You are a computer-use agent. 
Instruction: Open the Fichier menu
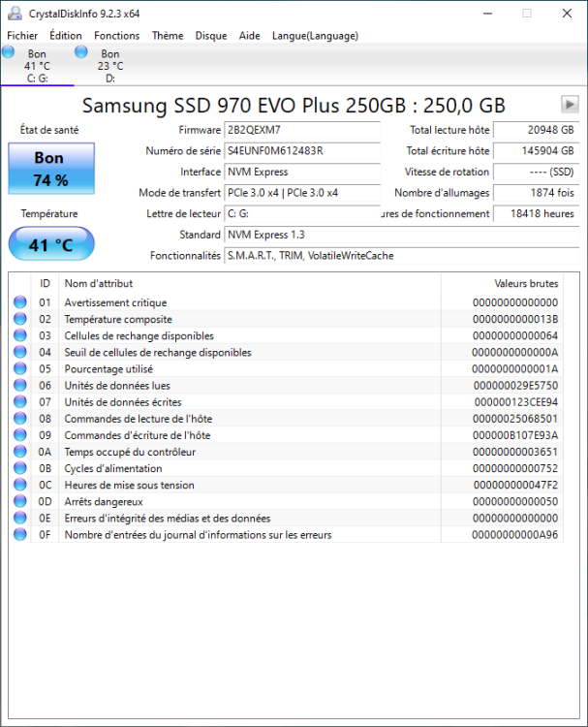(22, 36)
